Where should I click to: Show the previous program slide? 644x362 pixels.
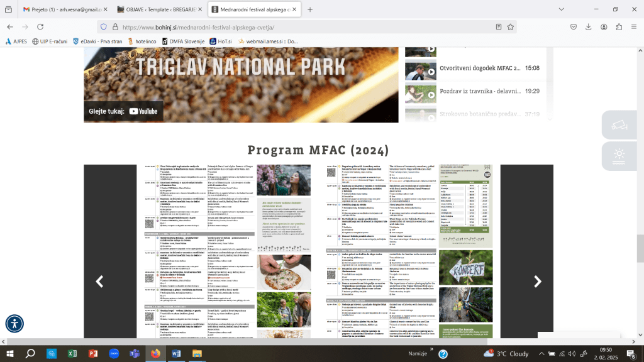[99, 282]
